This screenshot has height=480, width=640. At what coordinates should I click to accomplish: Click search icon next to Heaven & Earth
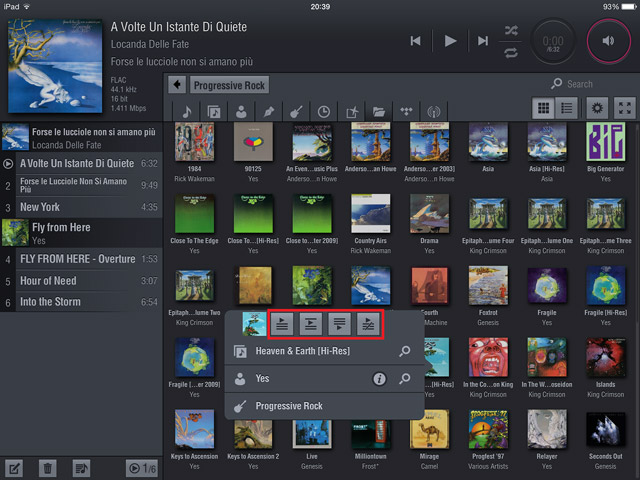pyautogui.click(x=405, y=352)
